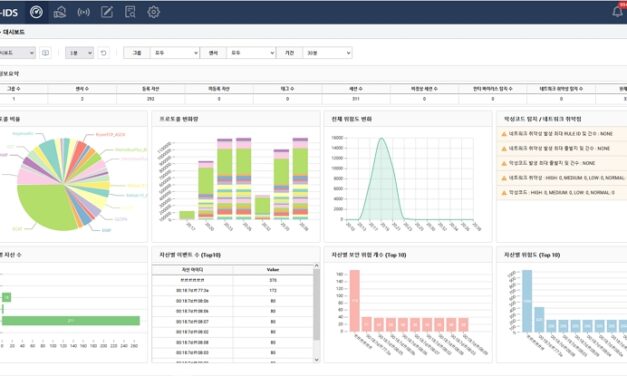The image size is (627, 376).
Task: Click the monitor display icon near dashboard selector
Action: 46,53
